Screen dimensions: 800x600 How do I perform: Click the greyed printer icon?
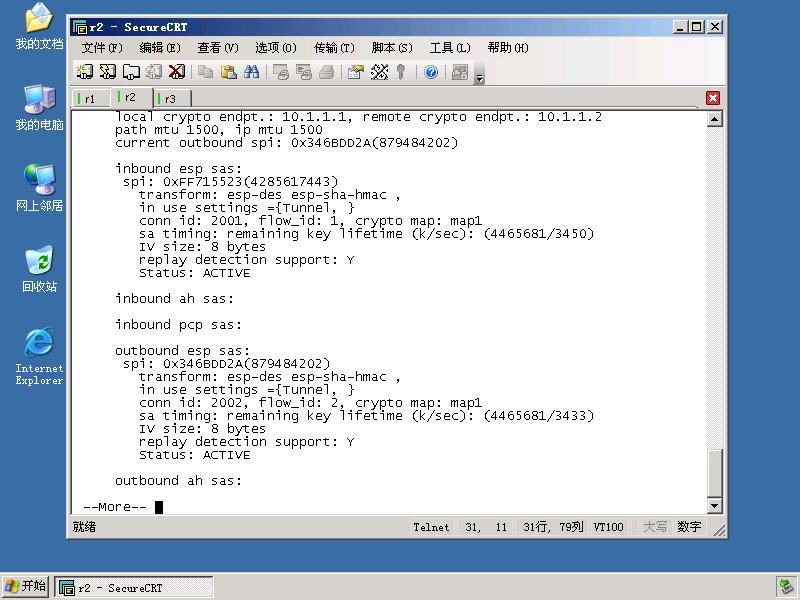click(x=327, y=72)
